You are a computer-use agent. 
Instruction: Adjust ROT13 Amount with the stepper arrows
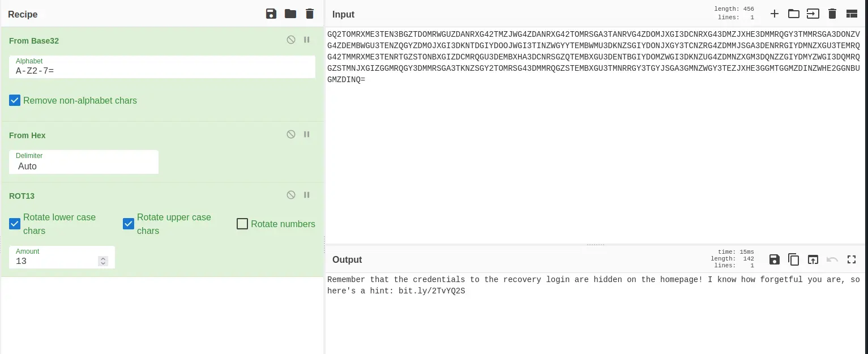tap(102, 261)
